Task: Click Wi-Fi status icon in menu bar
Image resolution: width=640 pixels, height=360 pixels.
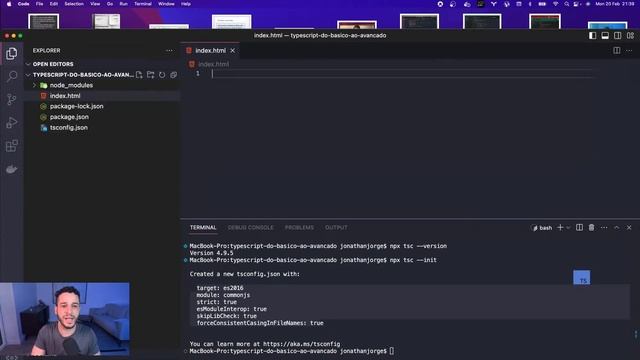Action: (555, 4)
